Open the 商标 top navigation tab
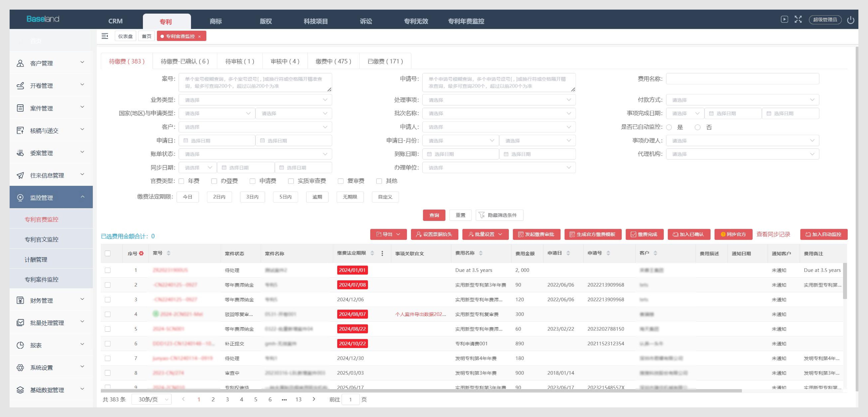The height and width of the screenshot is (417, 868). pyautogui.click(x=216, y=21)
